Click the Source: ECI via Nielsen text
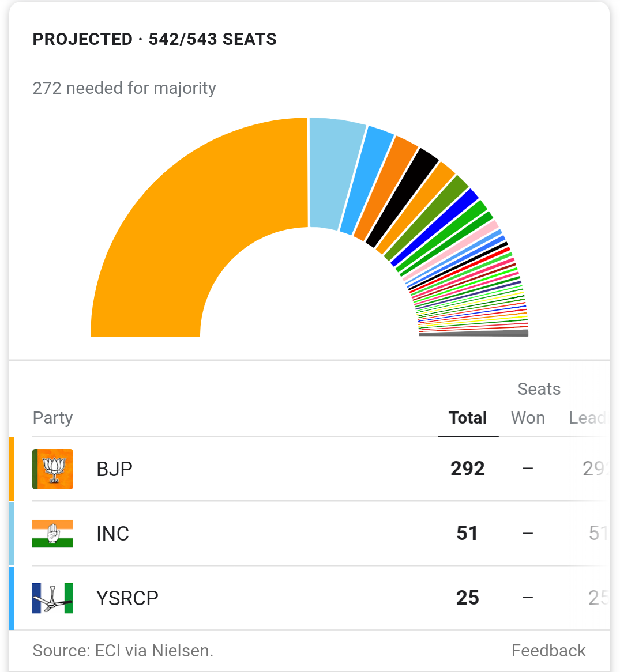 coord(123,651)
